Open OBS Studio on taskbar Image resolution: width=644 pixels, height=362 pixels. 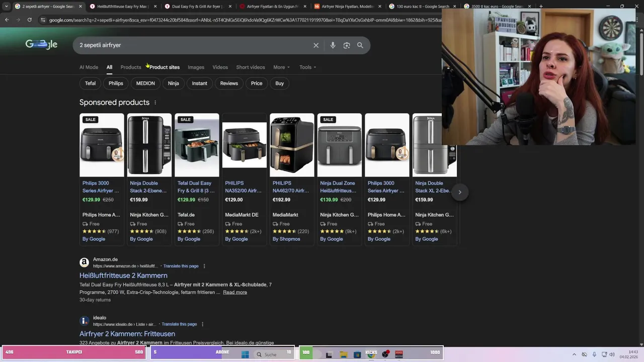tap(385, 354)
